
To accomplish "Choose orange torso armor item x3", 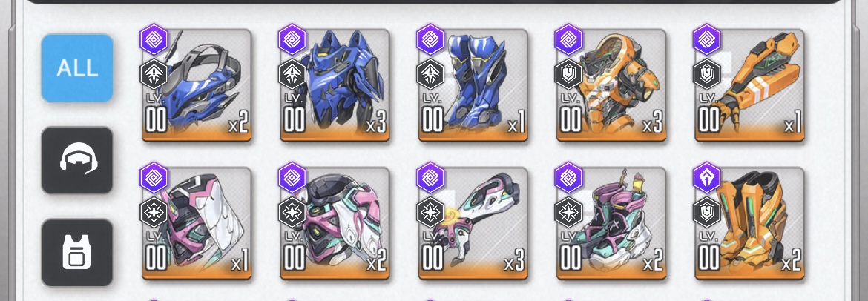I will coord(612,86).
